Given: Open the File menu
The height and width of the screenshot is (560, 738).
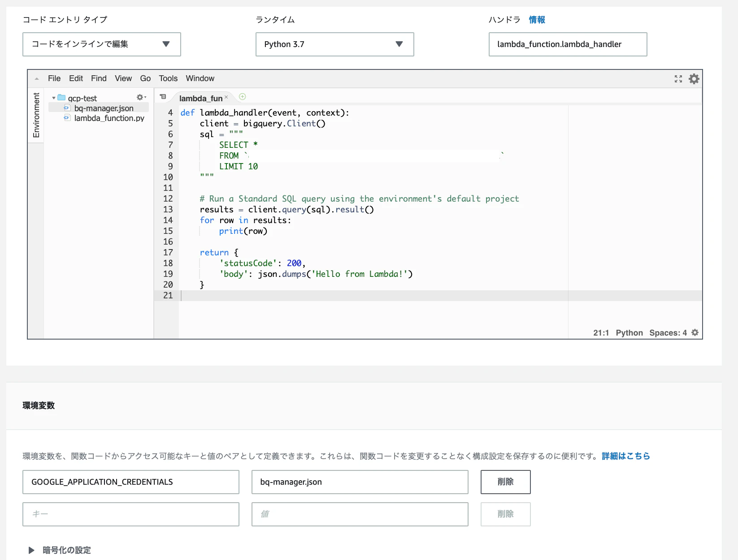Looking at the screenshot, I should click(x=54, y=78).
